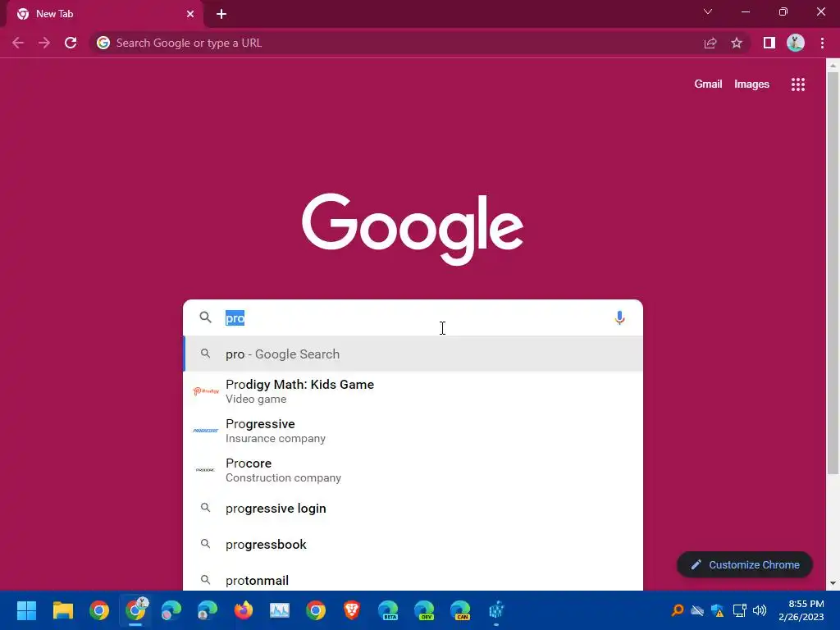Click the orange magnifier tray icon
Image resolution: width=840 pixels, height=630 pixels.
677,610
